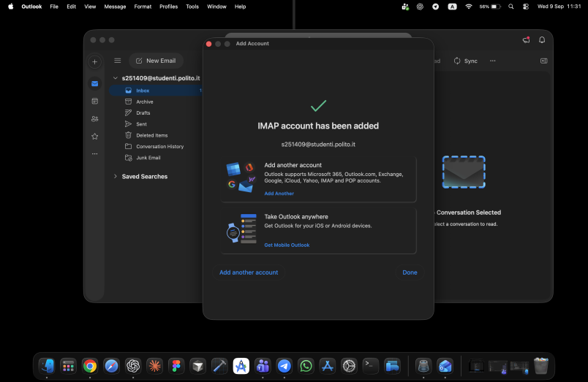Click the bottom 'Add another account' button
This screenshot has width=588, height=382.
[249, 272]
